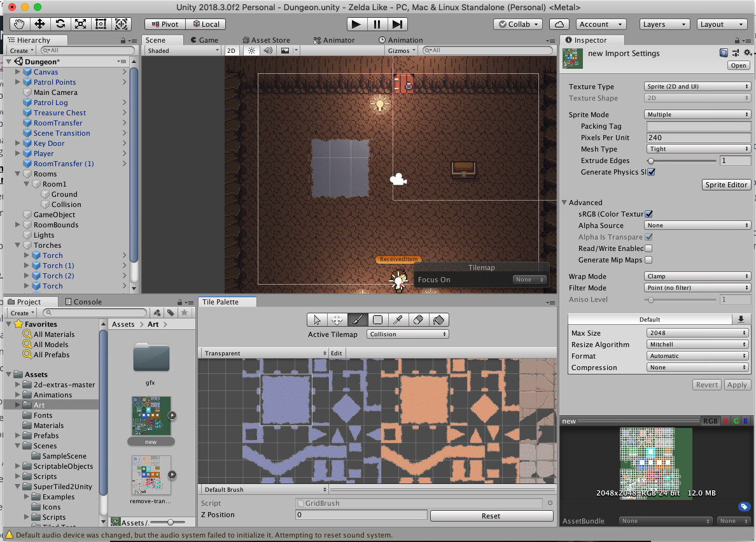Image resolution: width=756 pixels, height=542 pixels.
Task: Activate the Tile Picker eyedropper tool
Action: point(397,320)
